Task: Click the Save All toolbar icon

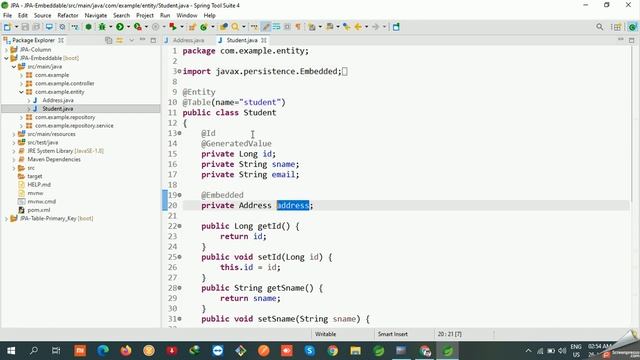Action: click(x=36, y=27)
